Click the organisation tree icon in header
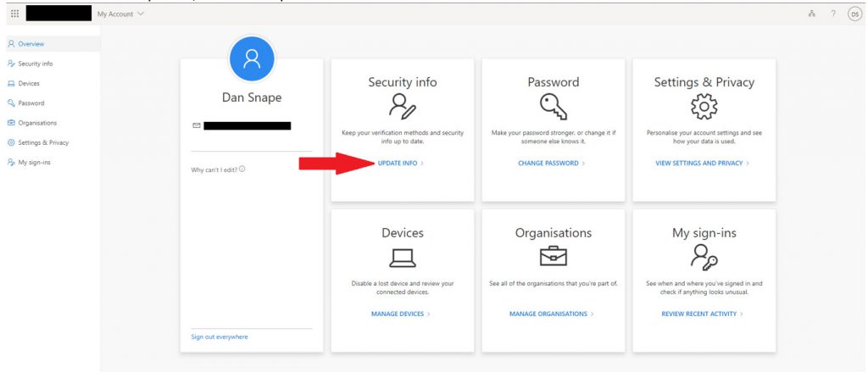The height and width of the screenshot is (378, 868). [812, 14]
